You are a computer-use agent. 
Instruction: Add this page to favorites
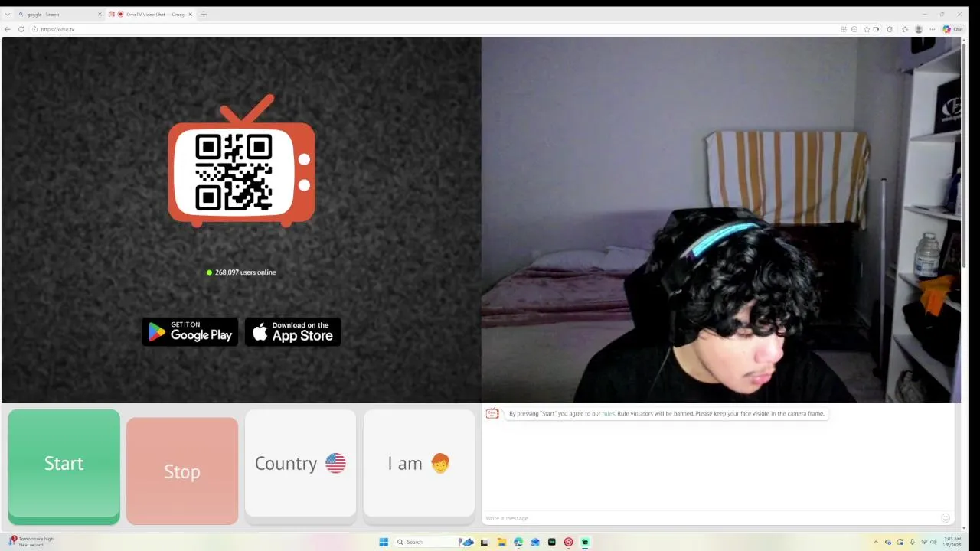tap(867, 29)
